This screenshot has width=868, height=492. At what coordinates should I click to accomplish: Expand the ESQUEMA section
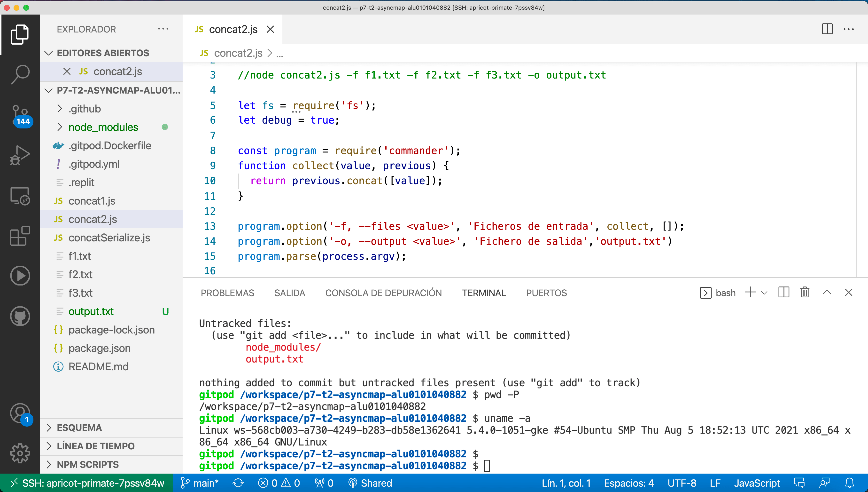[79, 428]
